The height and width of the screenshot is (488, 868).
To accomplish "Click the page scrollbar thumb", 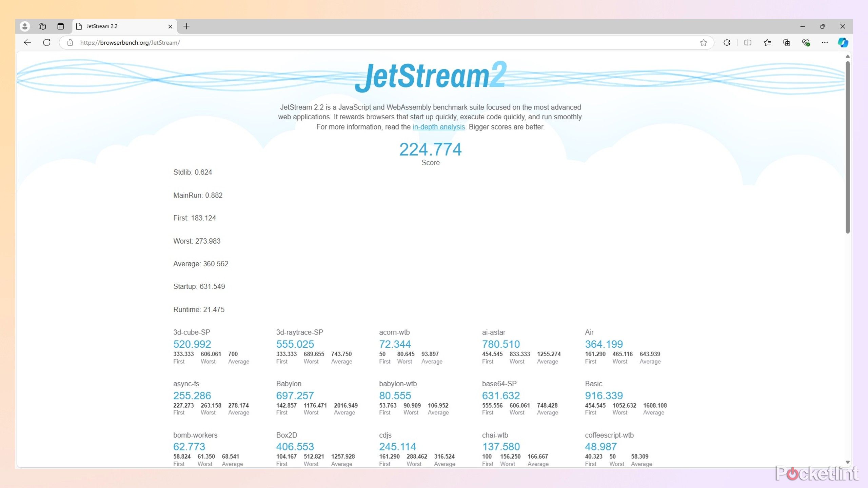I will (848, 147).
